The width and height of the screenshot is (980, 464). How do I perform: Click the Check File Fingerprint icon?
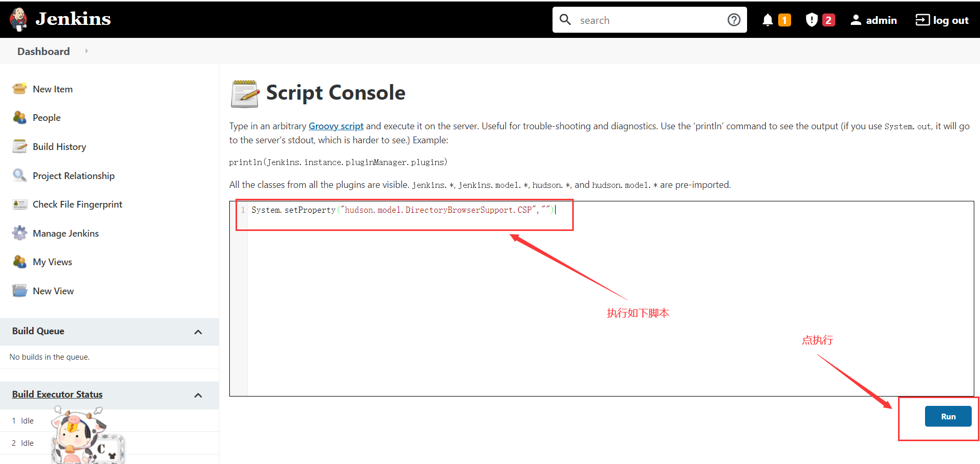(x=20, y=204)
